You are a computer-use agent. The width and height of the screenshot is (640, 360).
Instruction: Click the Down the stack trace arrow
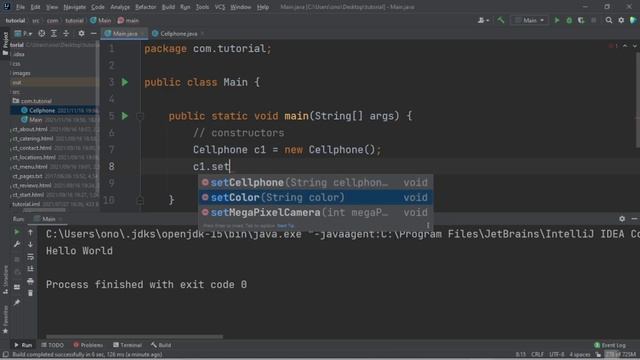coord(30,244)
